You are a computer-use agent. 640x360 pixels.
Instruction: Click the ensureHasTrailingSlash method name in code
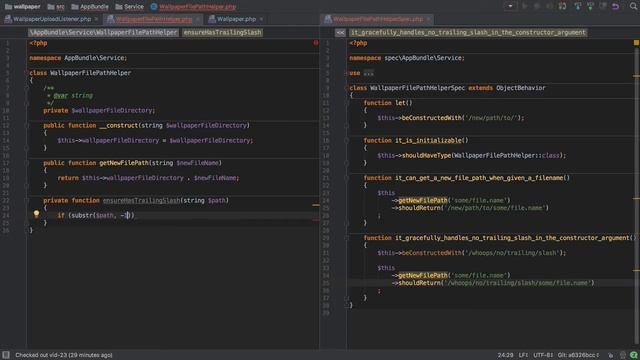pyautogui.click(x=141, y=200)
